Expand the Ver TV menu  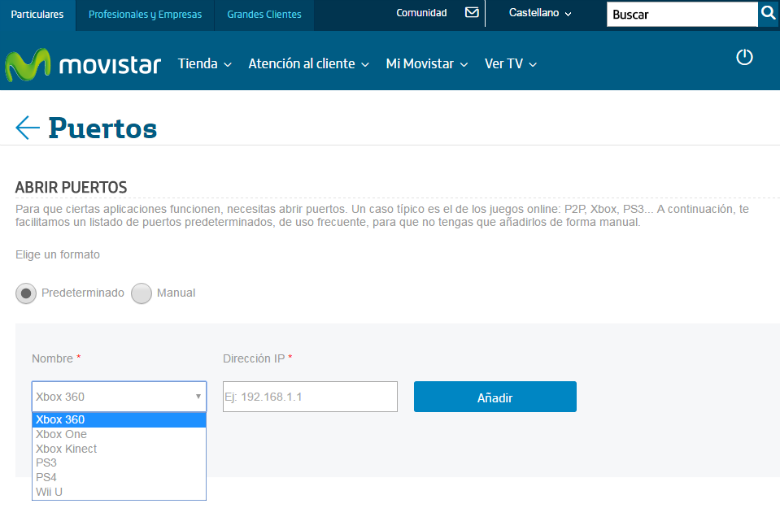coord(510,63)
